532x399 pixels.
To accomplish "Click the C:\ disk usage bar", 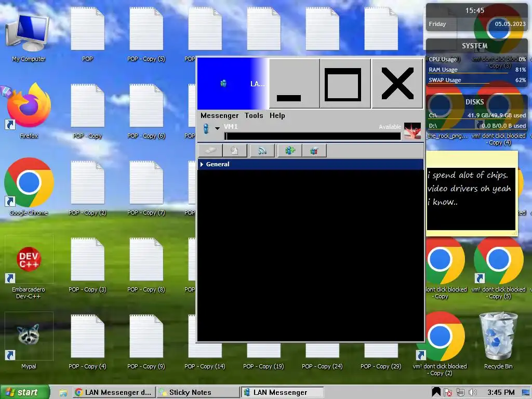I will [477, 115].
